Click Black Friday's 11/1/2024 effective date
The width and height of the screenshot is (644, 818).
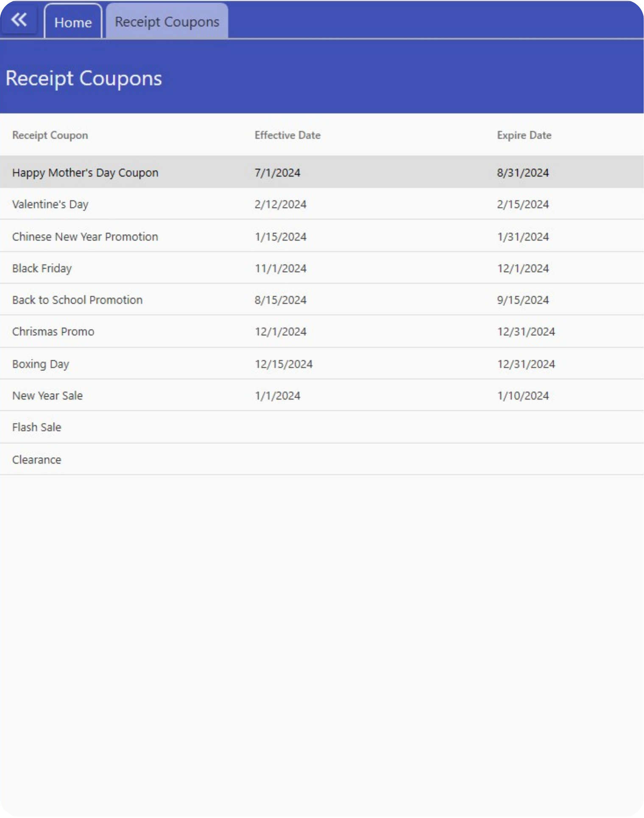click(280, 269)
